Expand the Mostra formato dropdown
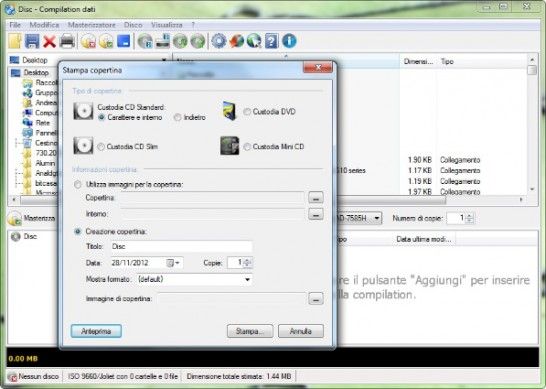The width and height of the screenshot is (546, 389). click(247, 279)
